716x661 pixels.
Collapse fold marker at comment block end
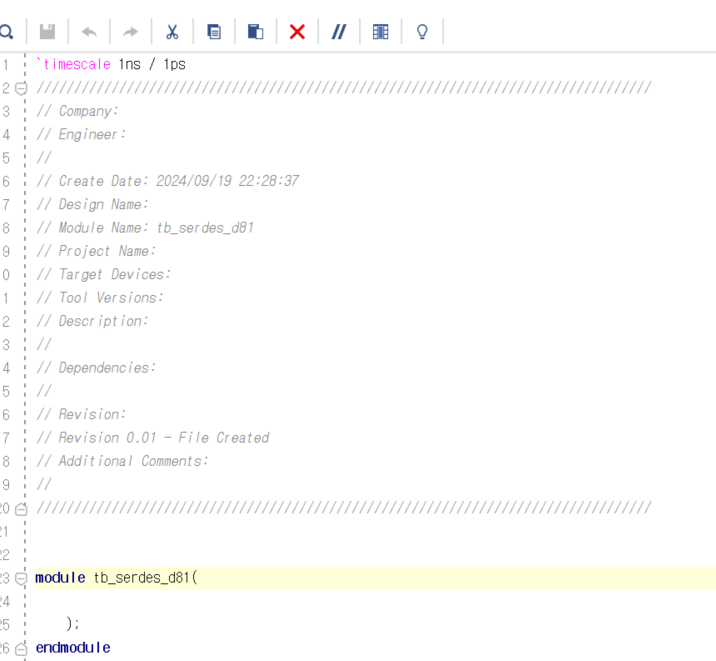point(21,509)
